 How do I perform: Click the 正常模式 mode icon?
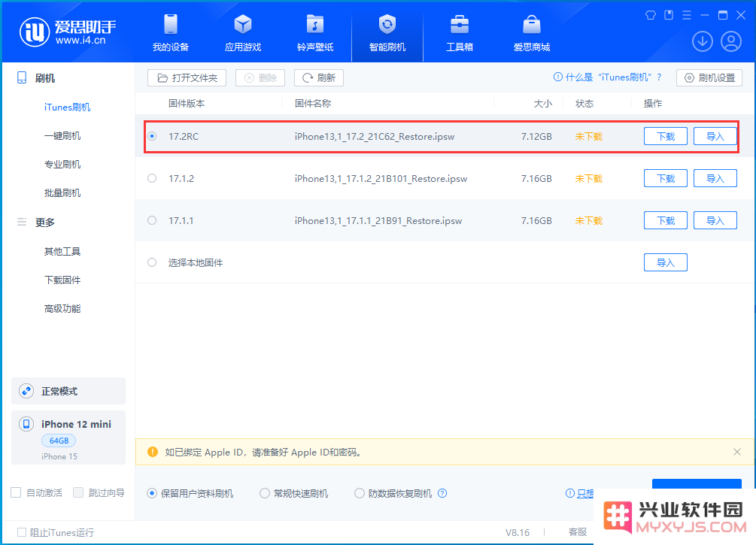coord(26,391)
